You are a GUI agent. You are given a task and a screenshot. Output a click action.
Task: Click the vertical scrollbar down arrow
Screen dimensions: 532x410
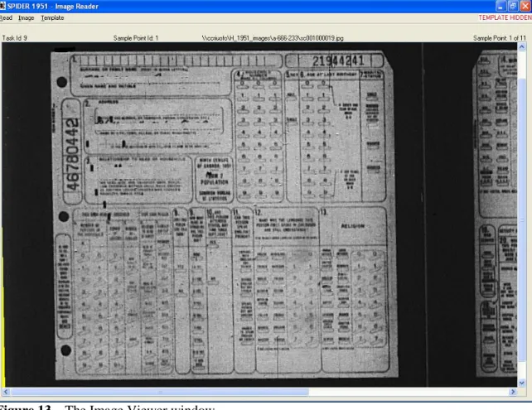(x=522, y=383)
